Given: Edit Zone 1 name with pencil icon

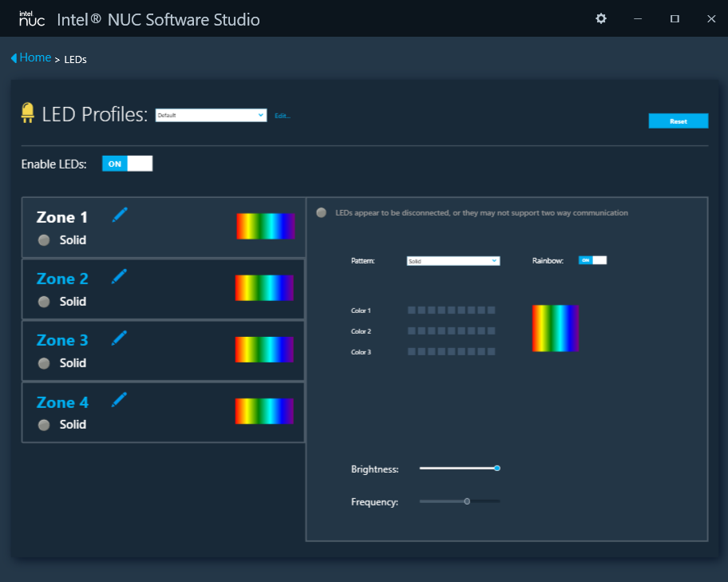Looking at the screenshot, I should click(x=120, y=215).
